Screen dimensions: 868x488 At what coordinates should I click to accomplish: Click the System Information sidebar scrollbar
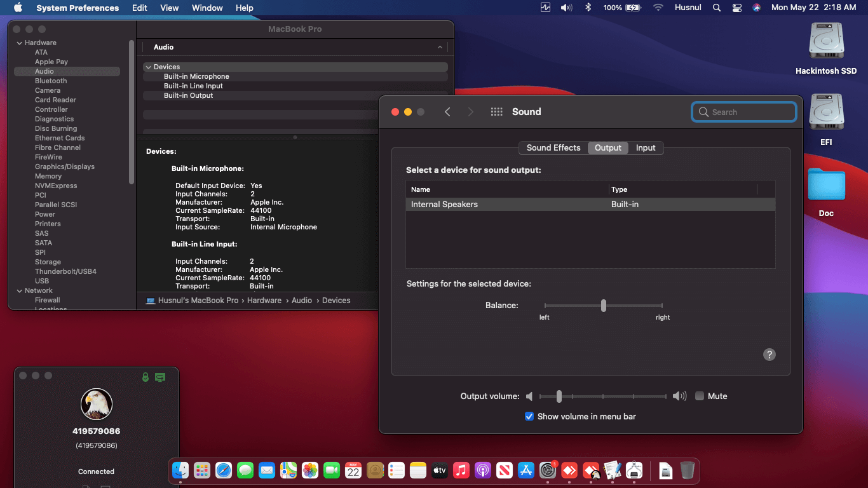(x=132, y=111)
